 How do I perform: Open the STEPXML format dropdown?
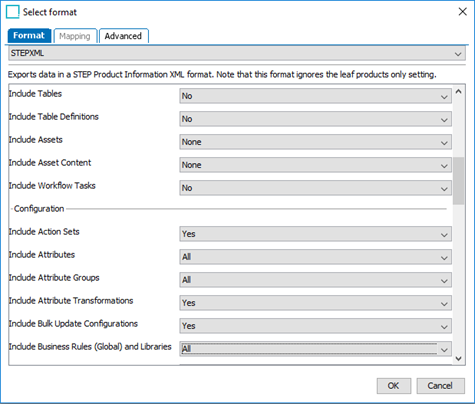click(237, 53)
